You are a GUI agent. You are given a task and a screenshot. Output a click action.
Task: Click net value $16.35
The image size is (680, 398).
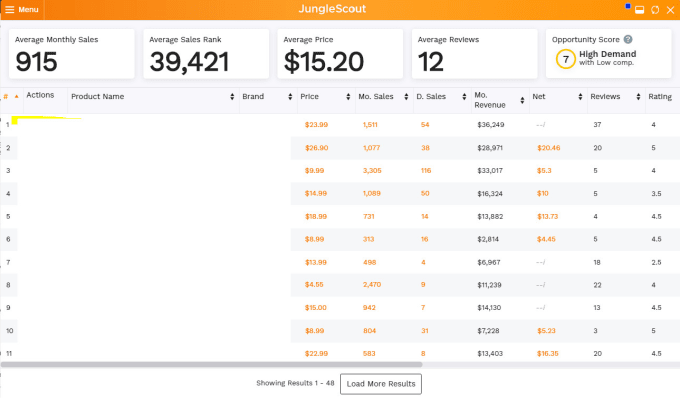click(x=547, y=353)
